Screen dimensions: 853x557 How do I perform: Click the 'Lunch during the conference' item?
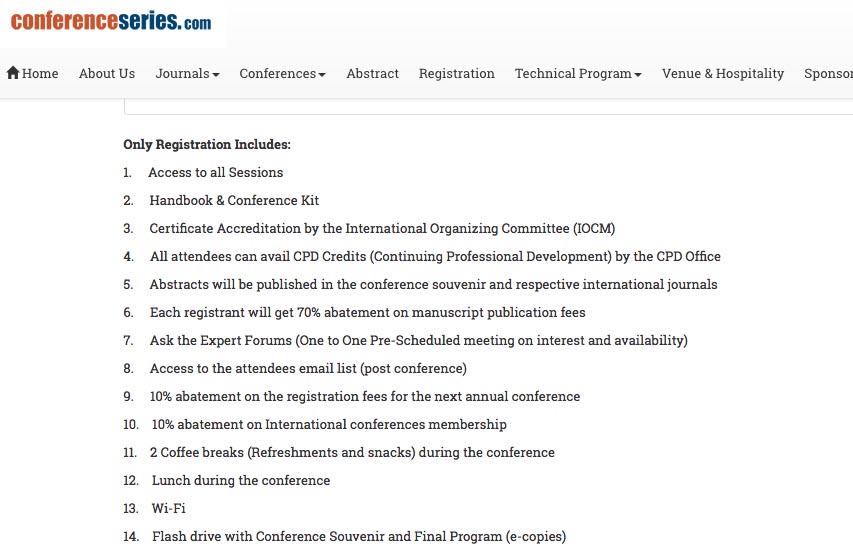click(240, 480)
